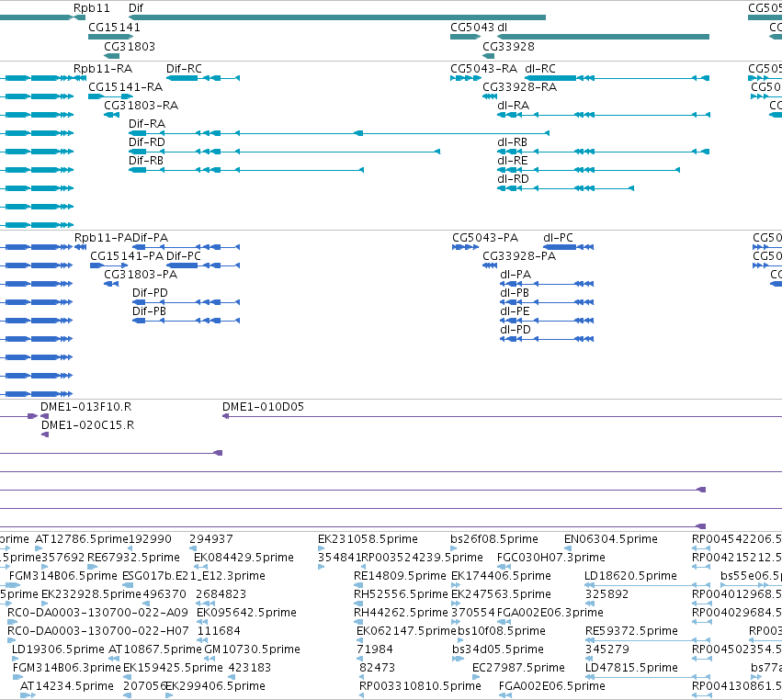782x700 pixels.
Task: Click the Rpb11 gene label
Action: tap(91, 8)
